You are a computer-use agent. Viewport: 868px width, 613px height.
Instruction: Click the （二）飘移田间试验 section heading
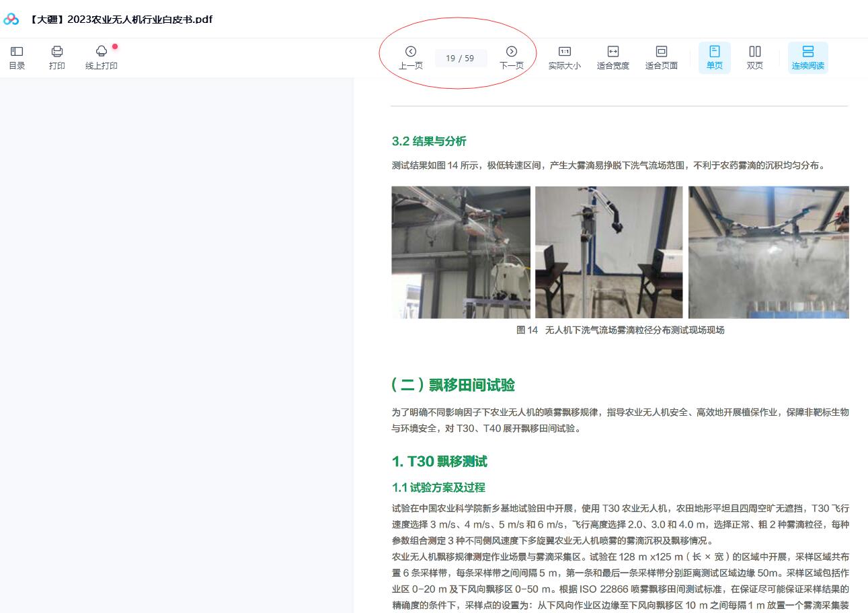pyautogui.click(x=453, y=385)
